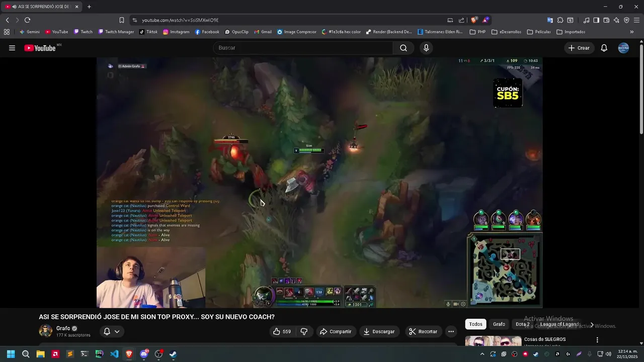The width and height of the screenshot is (644, 362).
Task: Open the OpusClip bookmark
Action: click(236, 32)
